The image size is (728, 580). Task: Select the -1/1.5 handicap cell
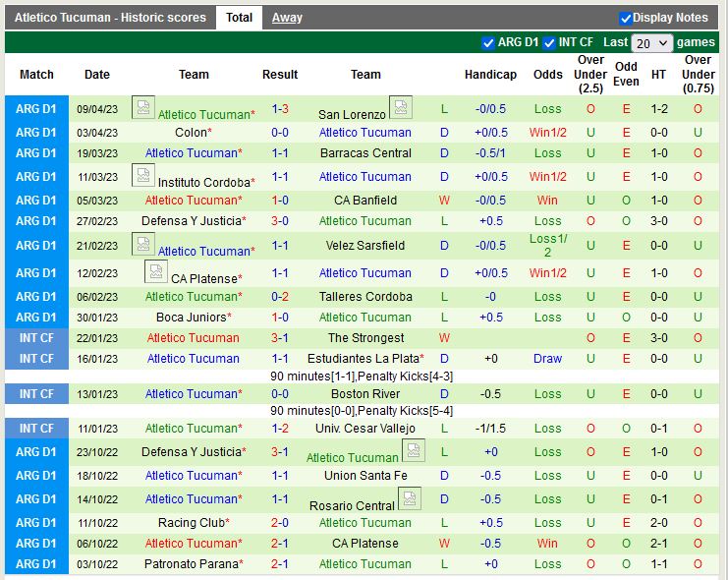(x=491, y=429)
